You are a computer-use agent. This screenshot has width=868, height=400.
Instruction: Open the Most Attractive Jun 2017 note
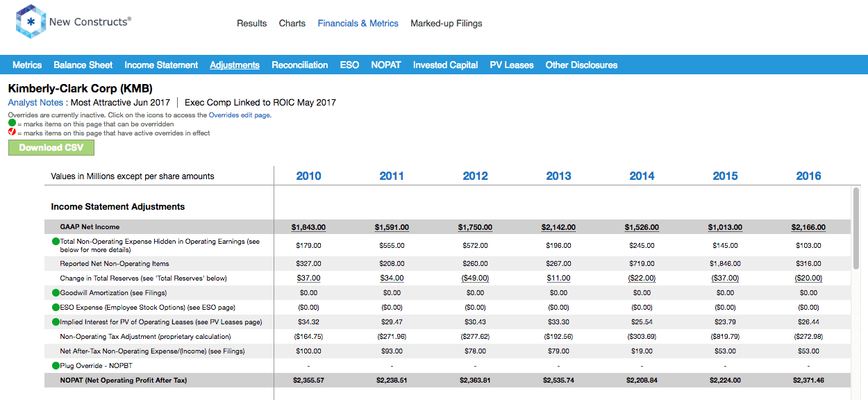[120, 103]
